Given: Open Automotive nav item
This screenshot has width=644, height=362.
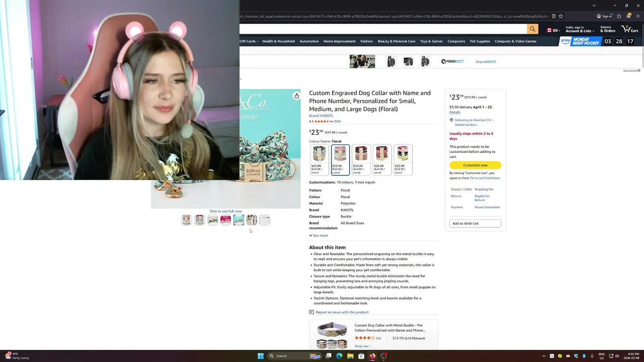Looking at the screenshot, I should coord(309,41).
